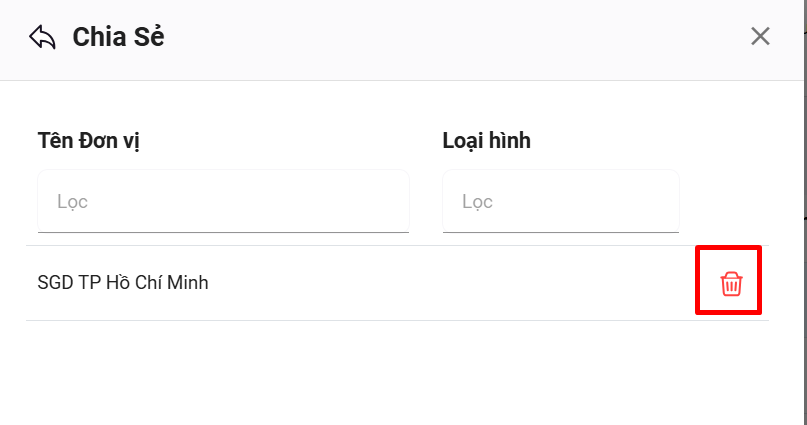This screenshot has width=807, height=425.
Task: Remove the shared unit SGD TP Hồ Chí Minh
Action: pyautogui.click(x=731, y=284)
